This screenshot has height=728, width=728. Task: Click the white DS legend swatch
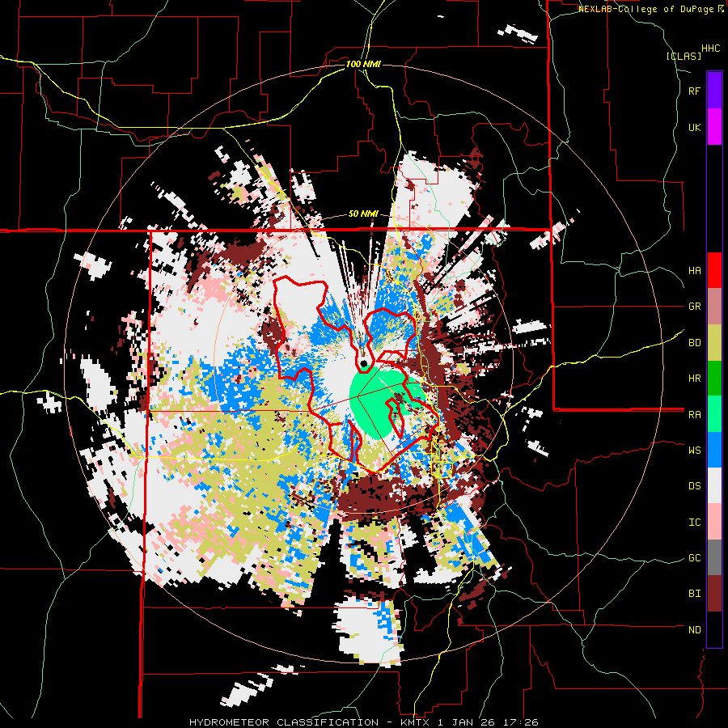point(714,486)
